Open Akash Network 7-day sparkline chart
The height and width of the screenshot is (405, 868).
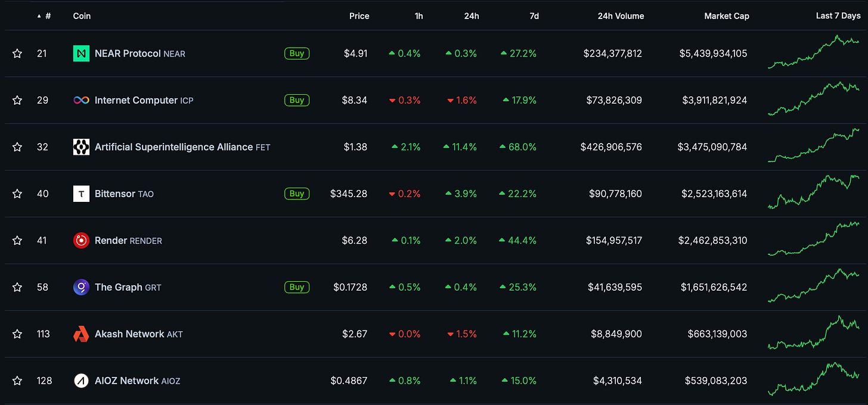coord(814,332)
